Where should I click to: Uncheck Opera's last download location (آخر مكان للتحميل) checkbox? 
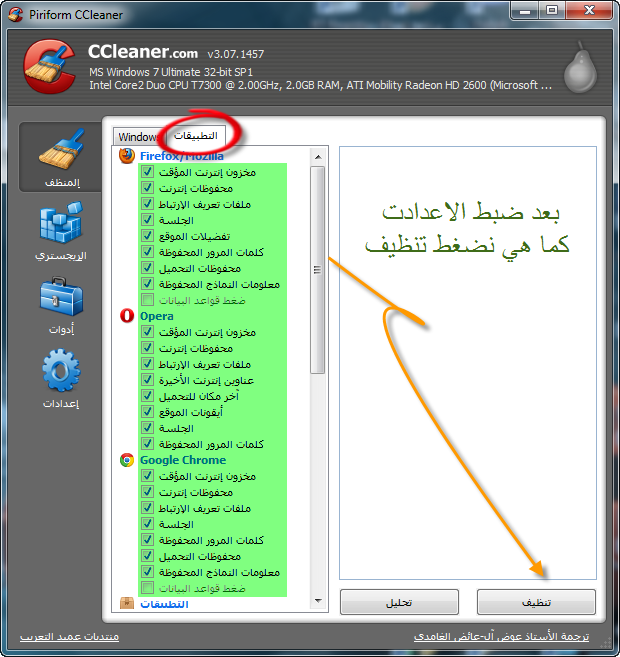(147, 396)
